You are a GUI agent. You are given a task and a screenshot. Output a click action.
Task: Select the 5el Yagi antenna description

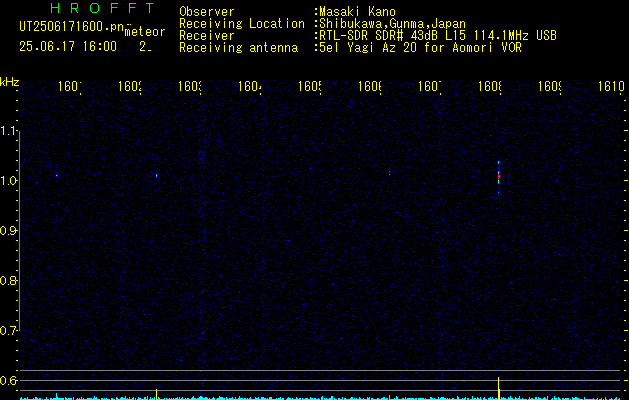point(420,48)
